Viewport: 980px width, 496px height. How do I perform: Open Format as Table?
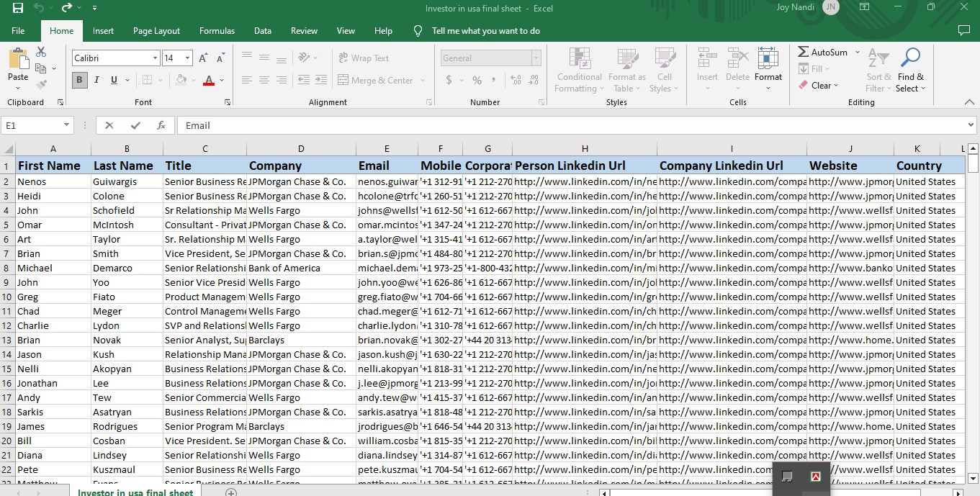click(626, 72)
